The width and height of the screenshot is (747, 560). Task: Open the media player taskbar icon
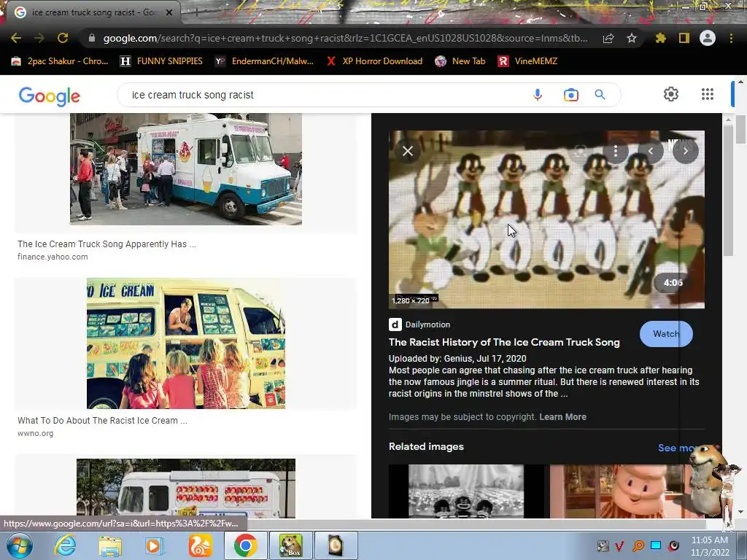pyautogui.click(x=154, y=545)
